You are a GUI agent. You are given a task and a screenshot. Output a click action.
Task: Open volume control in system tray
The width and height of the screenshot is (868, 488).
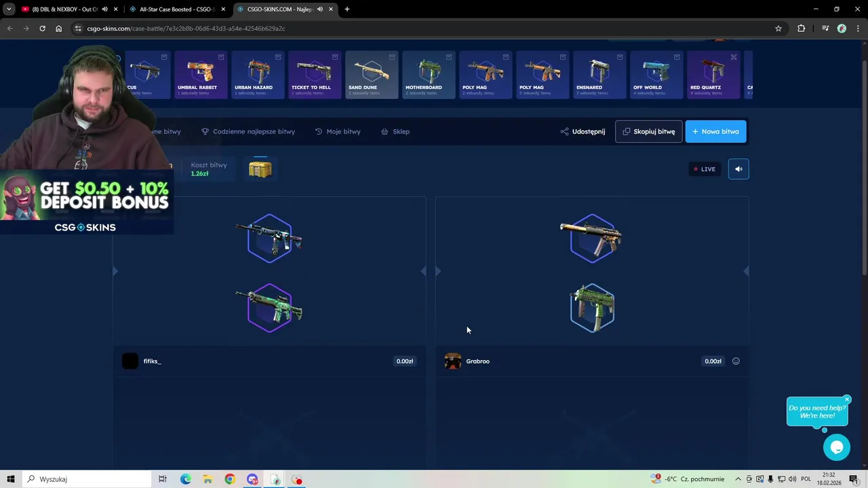coord(792,479)
